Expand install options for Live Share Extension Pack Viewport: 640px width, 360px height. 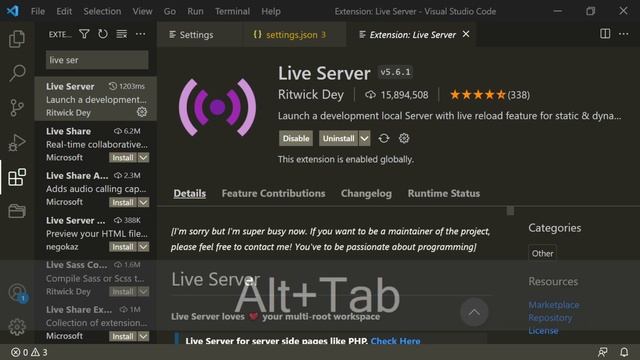click(x=143, y=336)
